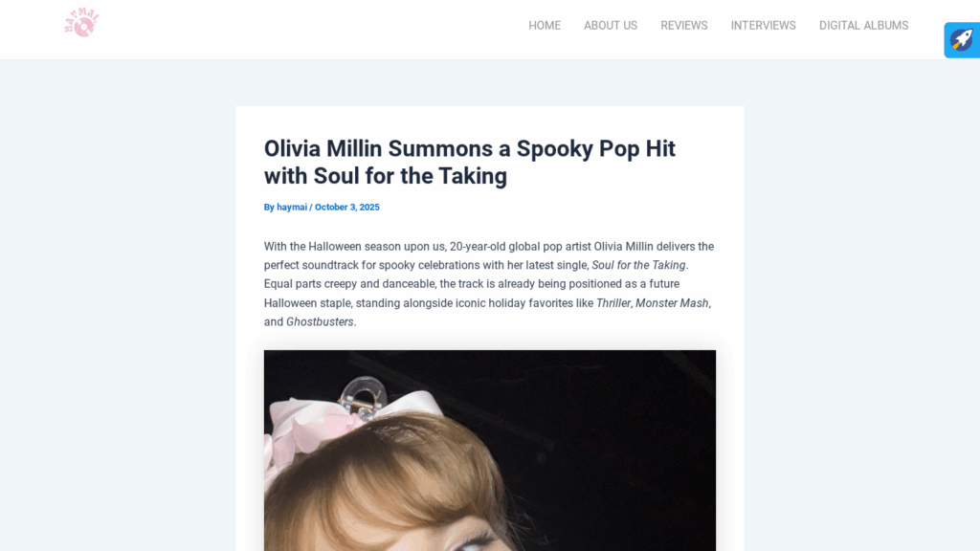Click the italic word Thriller

613,303
